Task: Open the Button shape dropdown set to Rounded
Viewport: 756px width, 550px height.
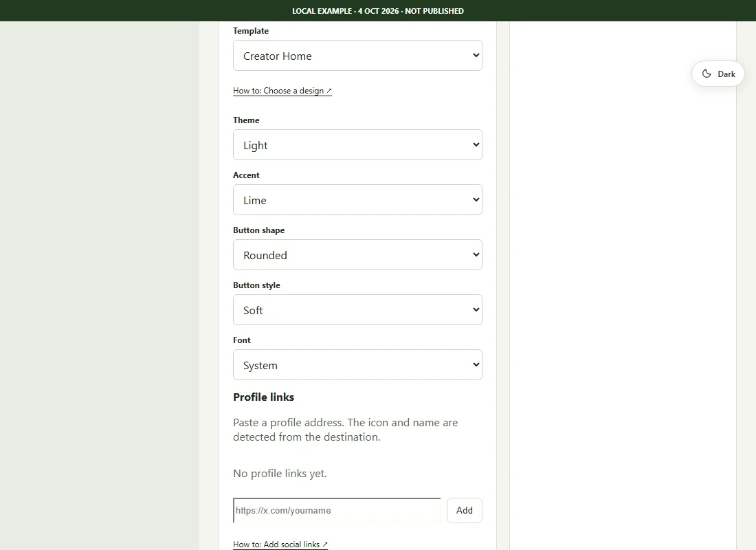Action: [x=357, y=255]
